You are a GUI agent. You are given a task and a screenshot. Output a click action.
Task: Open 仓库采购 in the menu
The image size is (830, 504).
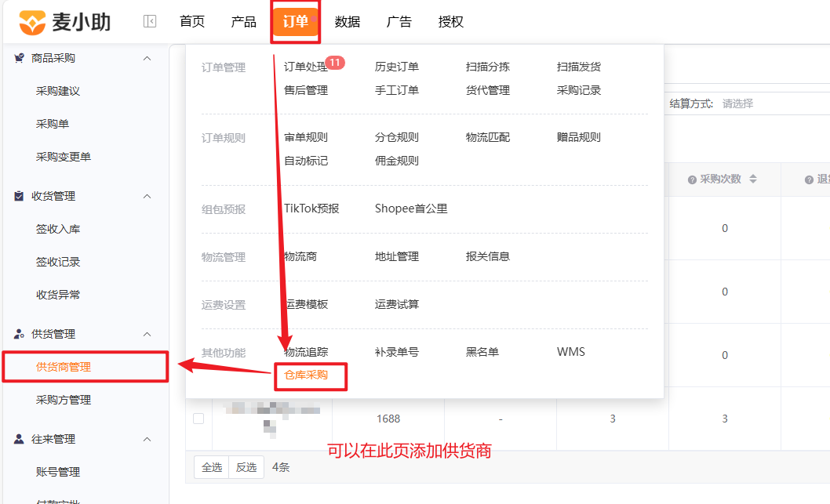coord(305,375)
